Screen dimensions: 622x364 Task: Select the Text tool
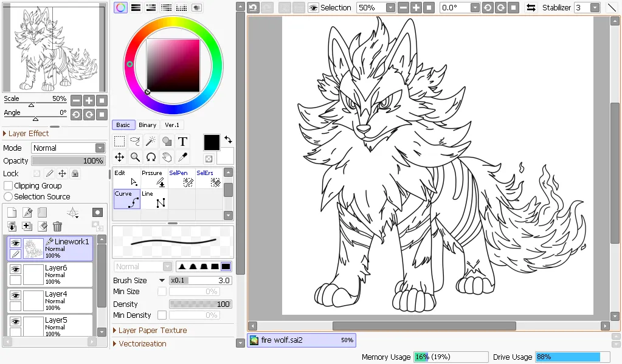[182, 141]
